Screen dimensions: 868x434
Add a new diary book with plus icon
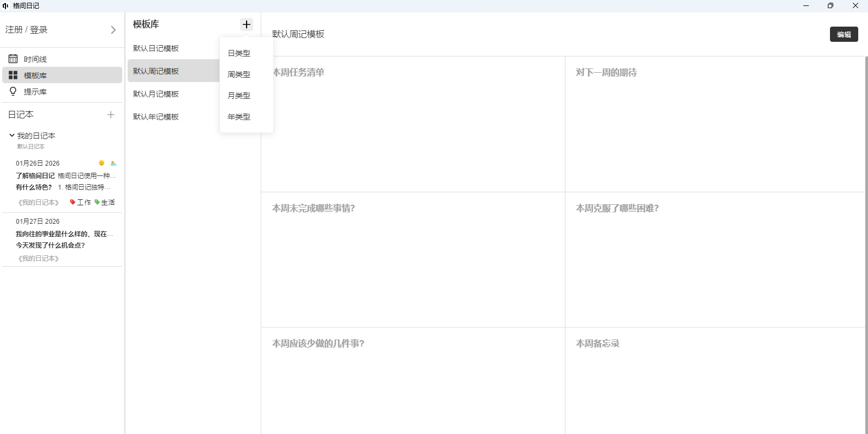(111, 115)
